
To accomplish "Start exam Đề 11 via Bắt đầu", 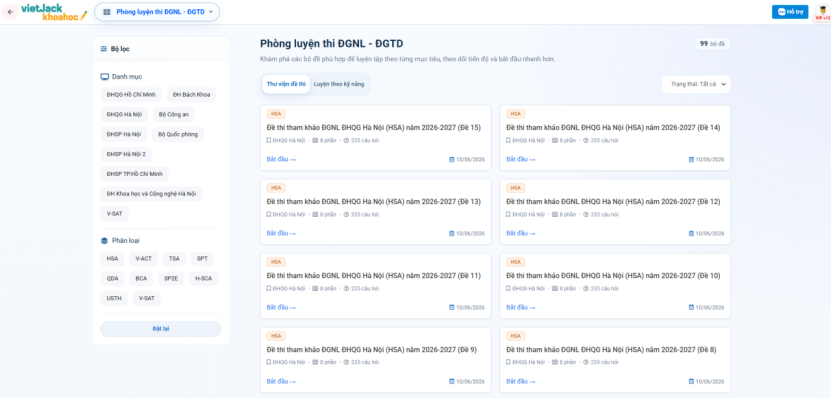I will (x=281, y=307).
